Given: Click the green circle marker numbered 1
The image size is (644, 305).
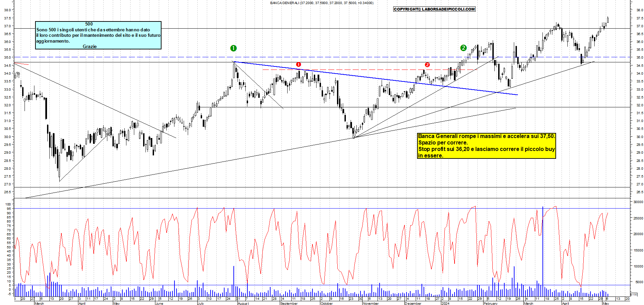Looking at the screenshot, I should 233,48.
